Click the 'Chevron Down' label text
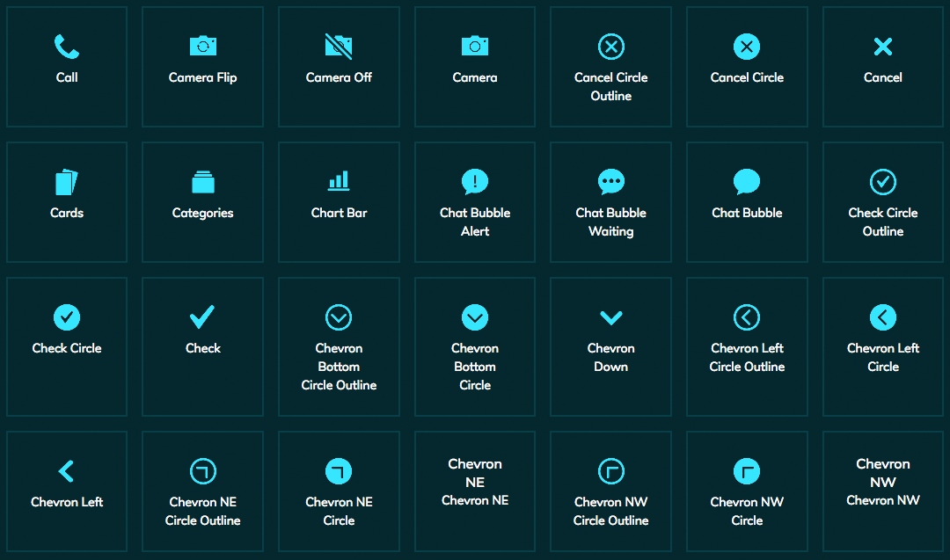This screenshot has width=950, height=560. pyautogui.click(x=611, y=357)
